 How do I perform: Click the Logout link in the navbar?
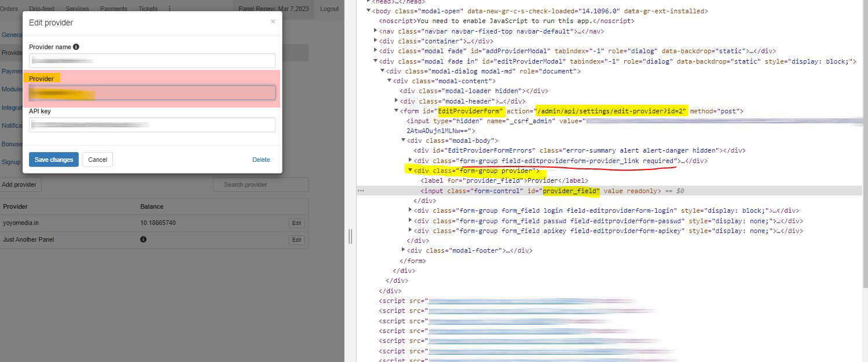click(329, 9)
